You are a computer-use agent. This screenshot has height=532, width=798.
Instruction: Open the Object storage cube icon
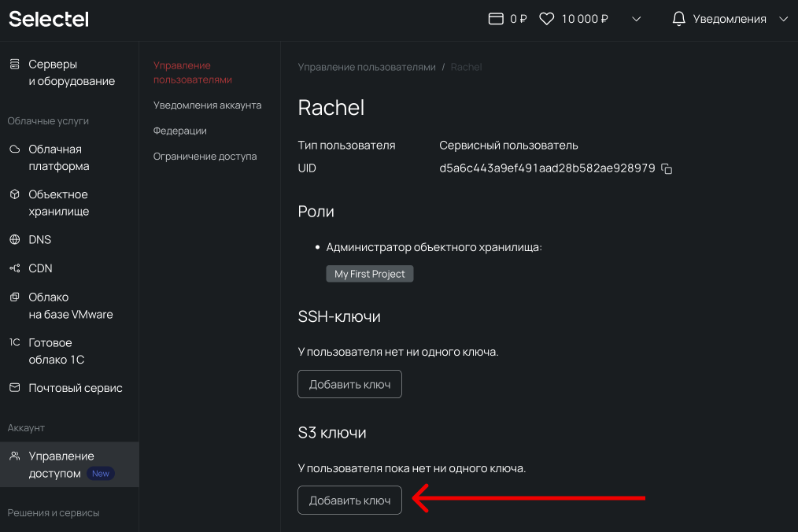tap(15, 194)
